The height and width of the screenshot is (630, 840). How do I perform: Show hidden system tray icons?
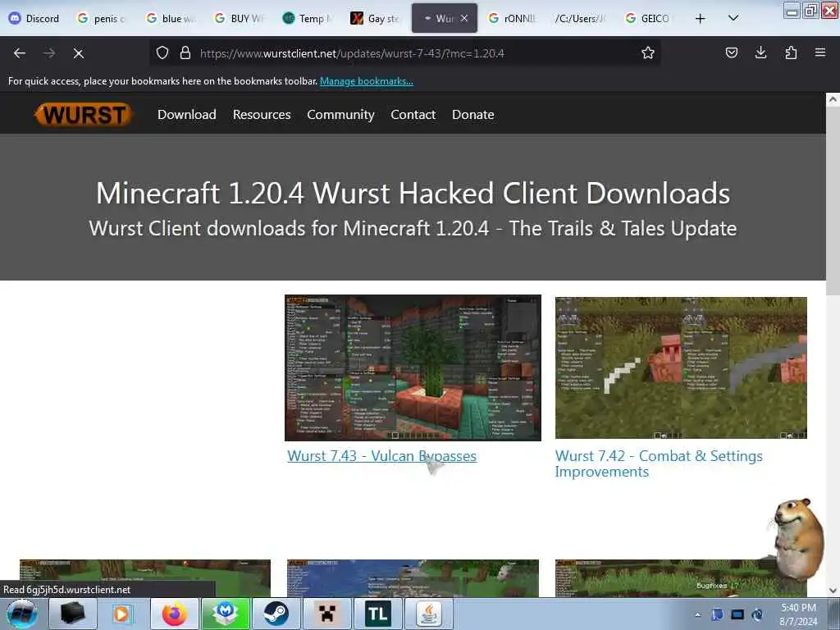coord(697,614)
